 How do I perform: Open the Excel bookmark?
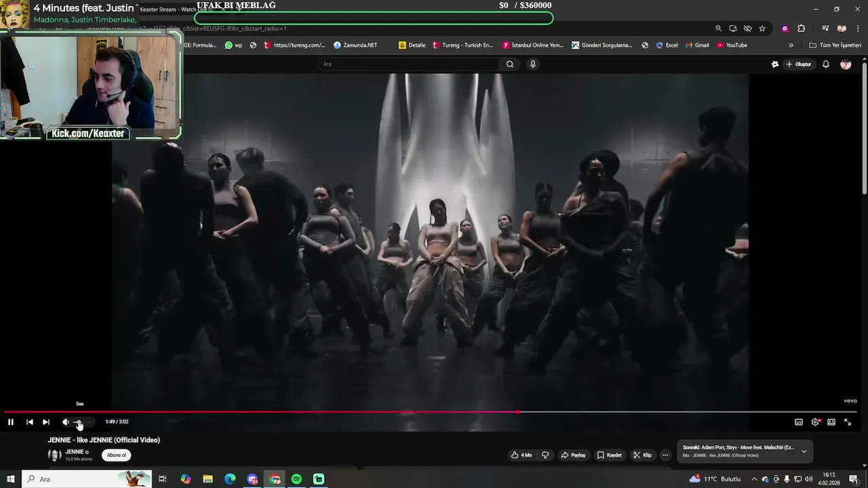point(667,45)
